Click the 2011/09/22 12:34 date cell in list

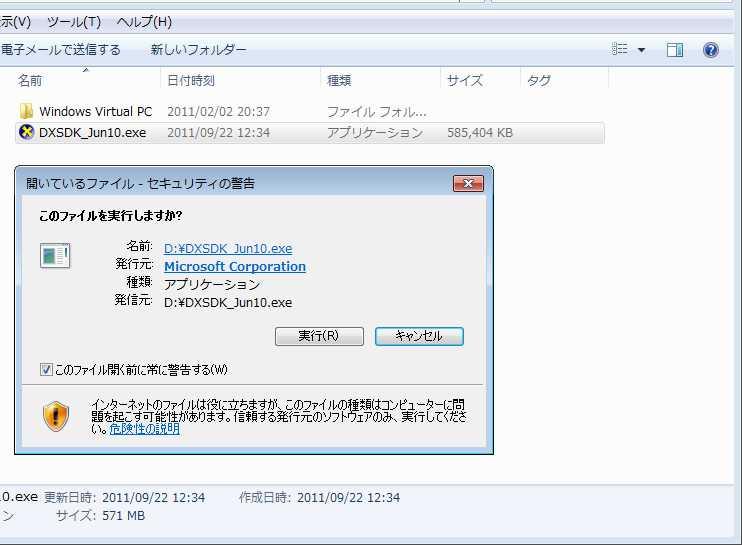[219, 133]
